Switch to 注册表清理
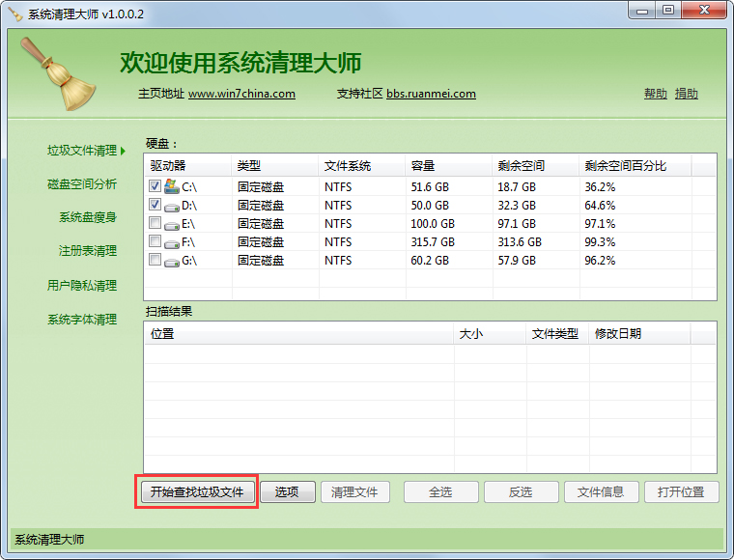This screenshot has height=560, width=734. click(x=88, y=251)
